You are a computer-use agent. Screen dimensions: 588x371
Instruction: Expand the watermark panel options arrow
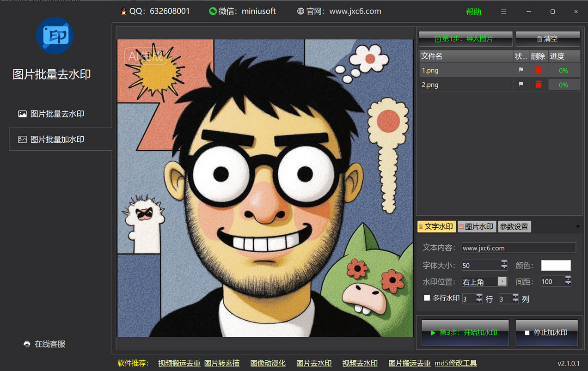pyautogui.click(x=577, y=226)
